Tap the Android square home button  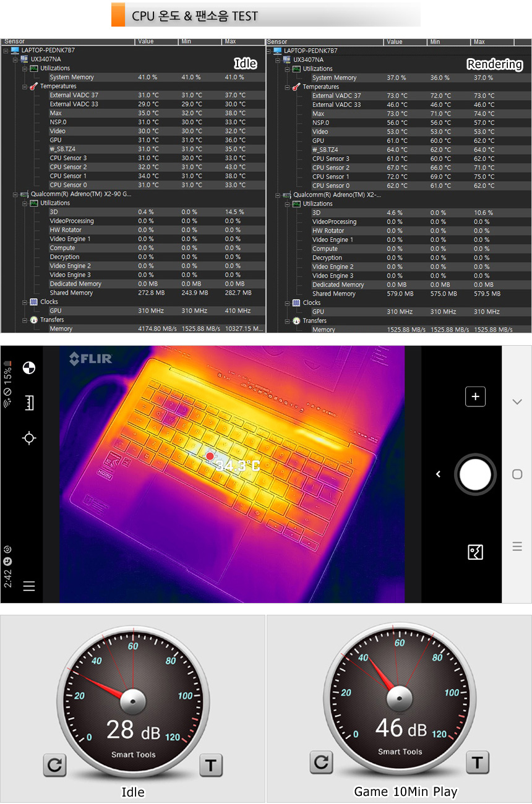517,474
